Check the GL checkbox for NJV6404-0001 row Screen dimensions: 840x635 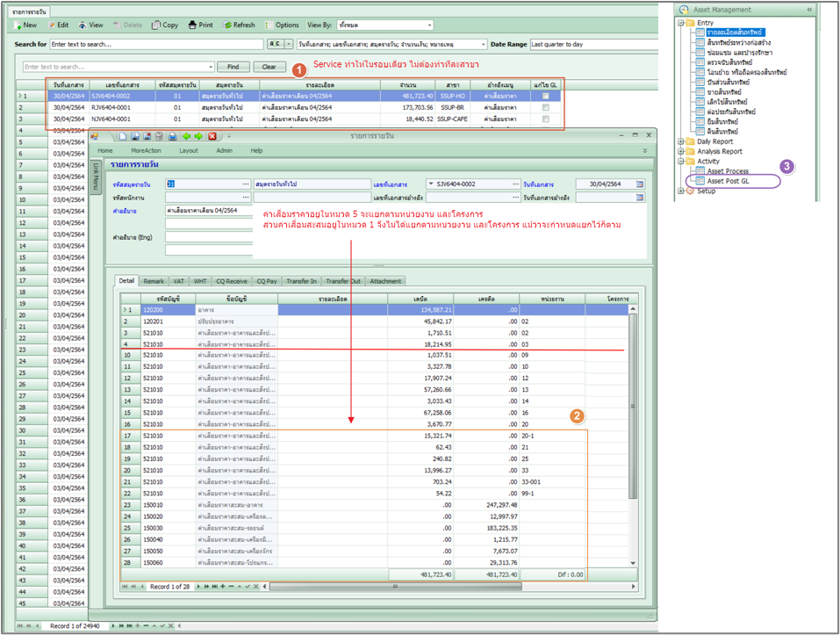(545, 119)
